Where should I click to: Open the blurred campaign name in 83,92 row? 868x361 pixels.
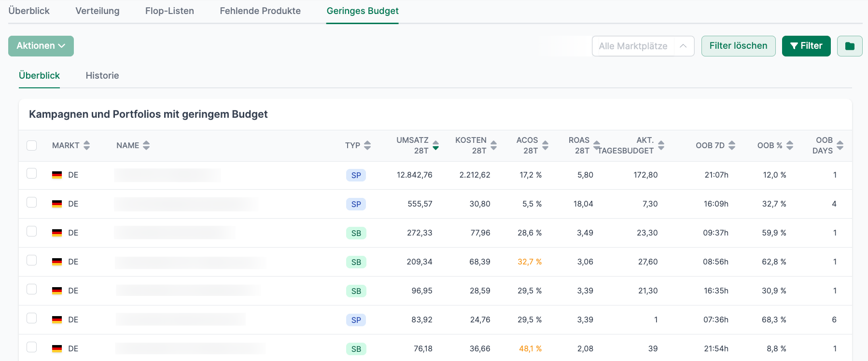point(181,319)
